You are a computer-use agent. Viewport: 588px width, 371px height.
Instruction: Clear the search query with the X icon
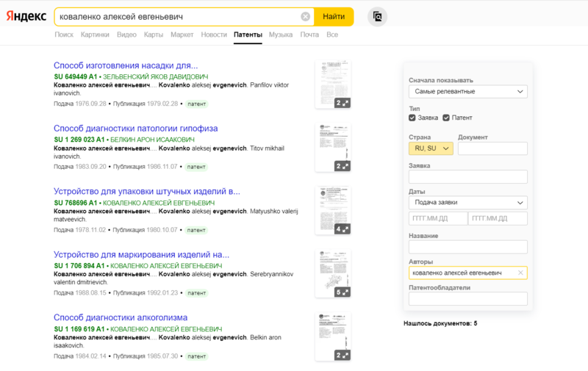305,16
